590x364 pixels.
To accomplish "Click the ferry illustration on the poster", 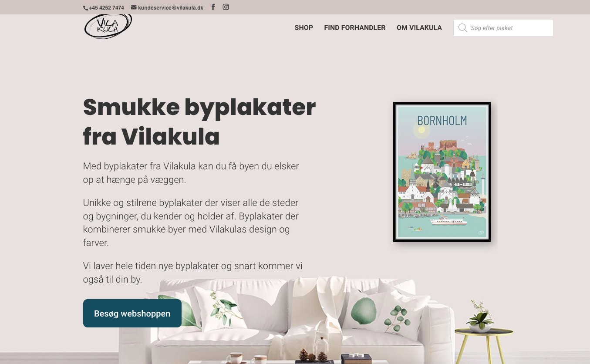I will pyautogui.click(x=448, y=221).
